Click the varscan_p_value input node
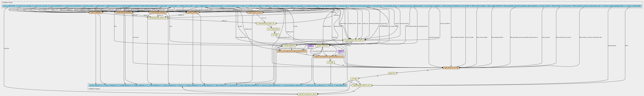 click(x=88, y=6)
